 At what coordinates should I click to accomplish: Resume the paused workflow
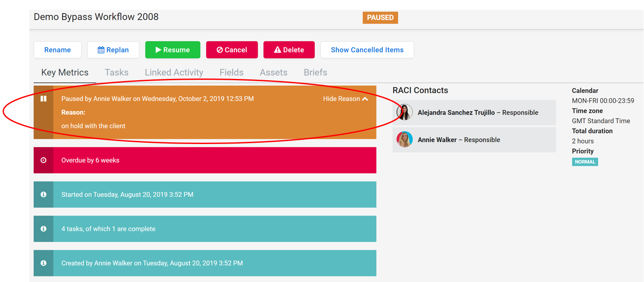173,50
